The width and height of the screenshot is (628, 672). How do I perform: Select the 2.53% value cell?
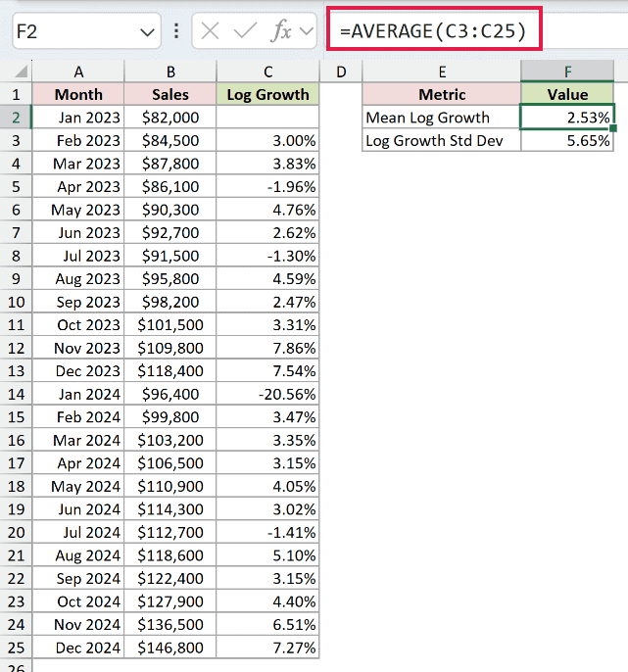click(567, 117)
